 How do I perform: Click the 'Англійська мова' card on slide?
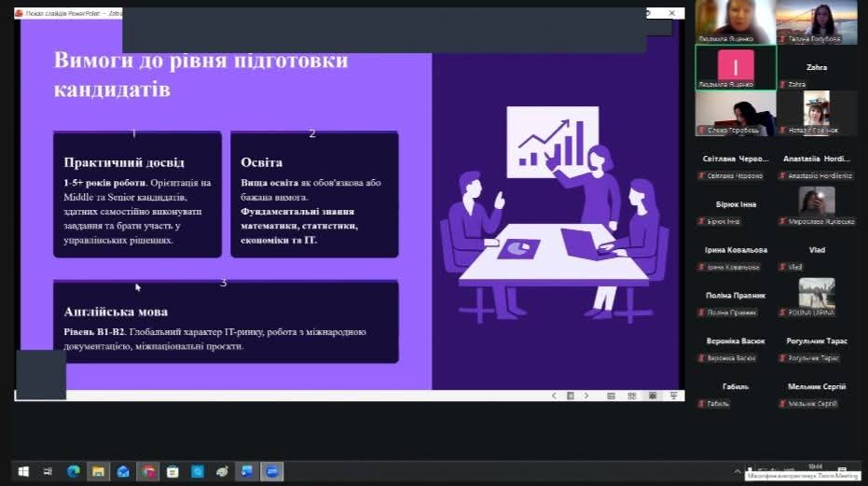click(226, 322)
